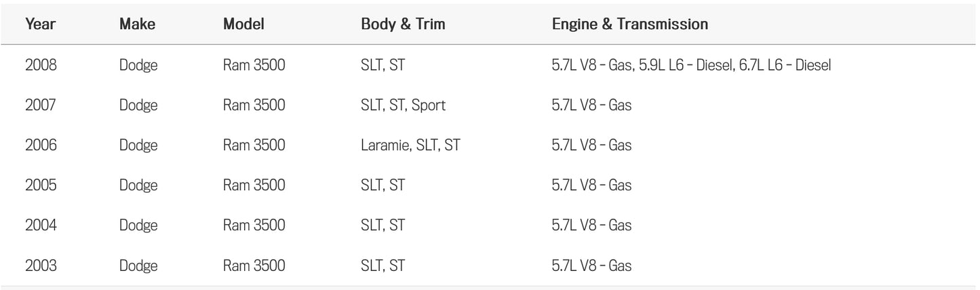Viewport: 980px width, 290px height.
Task: Select the 2006 year cell
Action: tap(41, 145)
